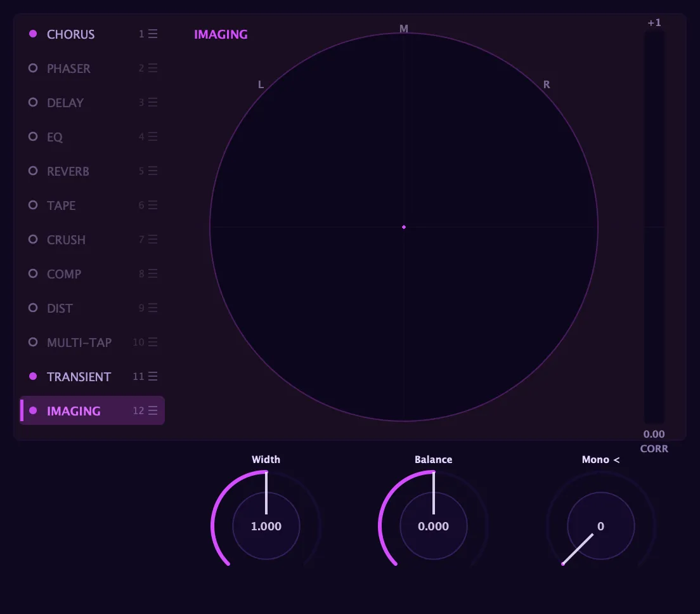Click the center dot in stereo vectorscope

click(x=404, y=227)
